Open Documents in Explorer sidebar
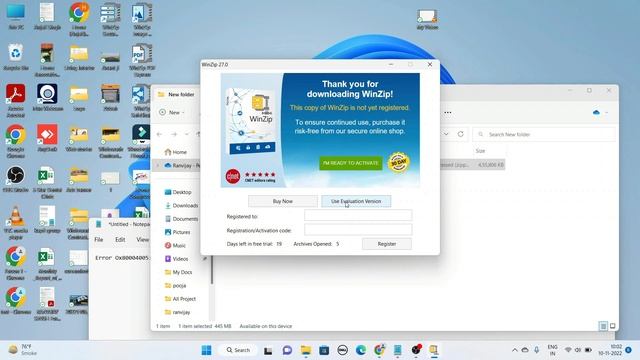Image resolution: width=640 pixels, height=360 pixels. point(182,219)
